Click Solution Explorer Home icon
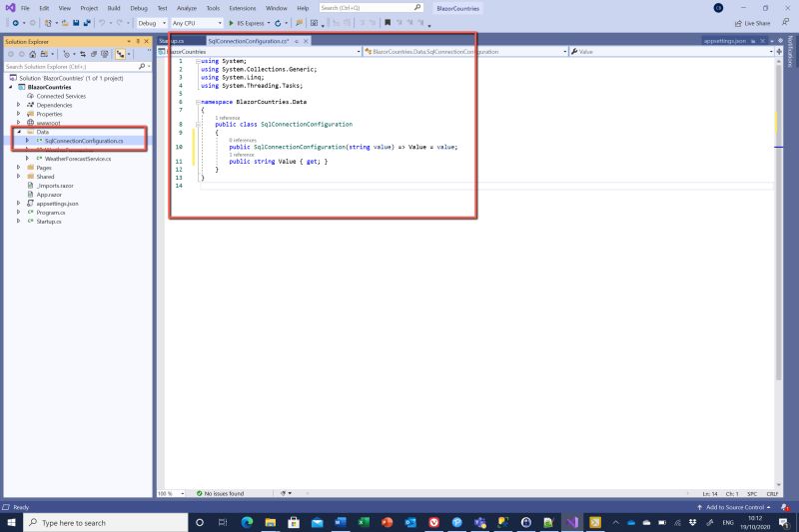This screenshot has width=799, height=532. pos(33,54)
